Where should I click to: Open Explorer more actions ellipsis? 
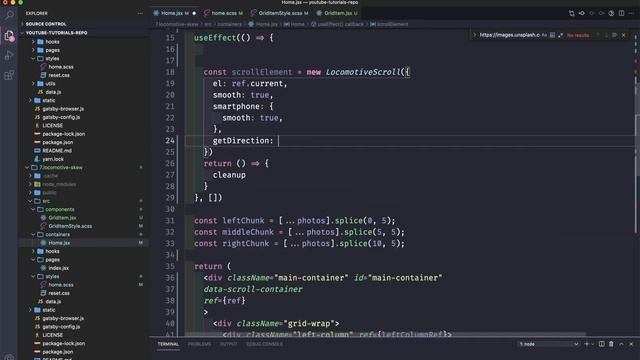[140, 13]
